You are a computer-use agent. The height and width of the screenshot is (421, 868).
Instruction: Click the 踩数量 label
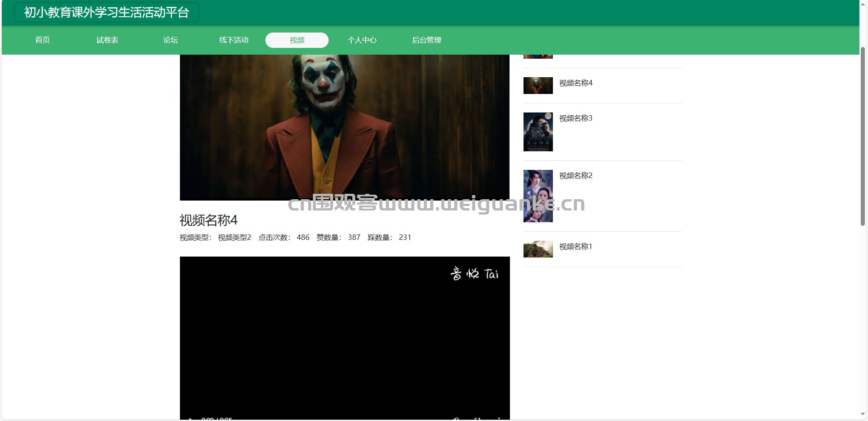pyautogui.click(x=380, y=237)
